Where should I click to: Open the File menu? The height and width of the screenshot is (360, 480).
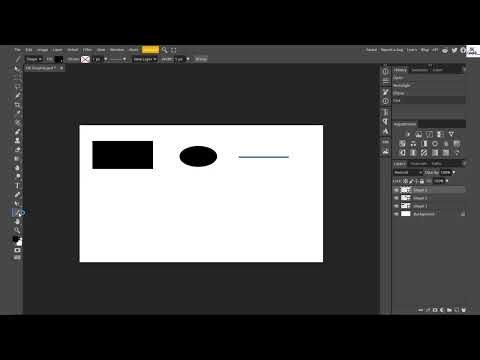[17, 50]
